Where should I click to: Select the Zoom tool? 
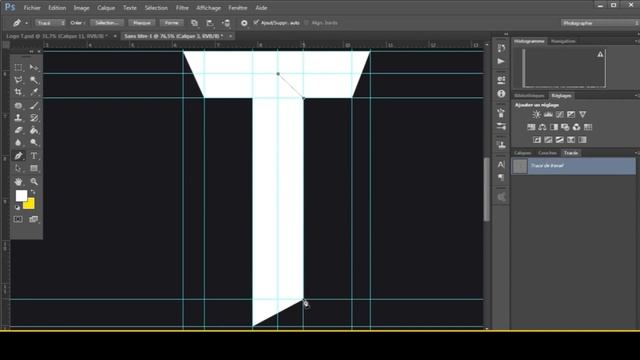34,182
